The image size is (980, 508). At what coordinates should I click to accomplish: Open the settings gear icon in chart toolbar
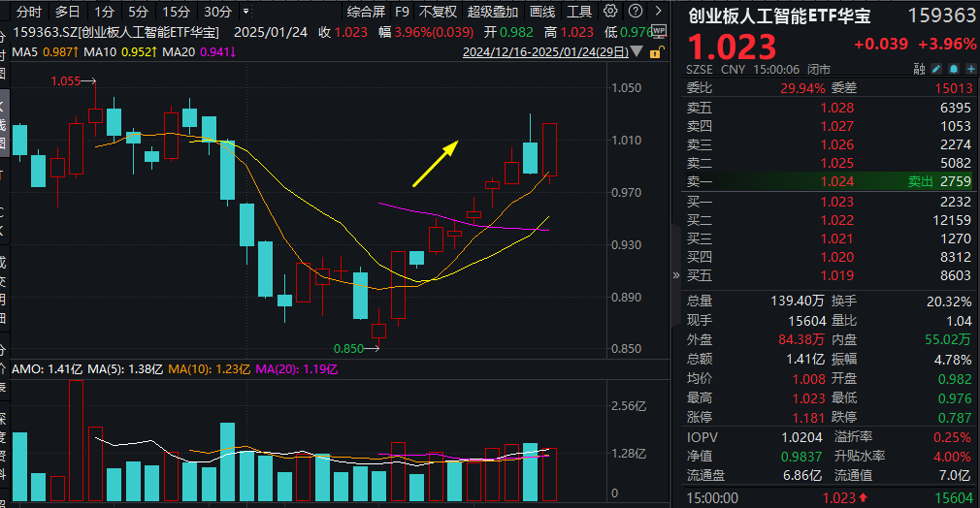tap(609, 12)
